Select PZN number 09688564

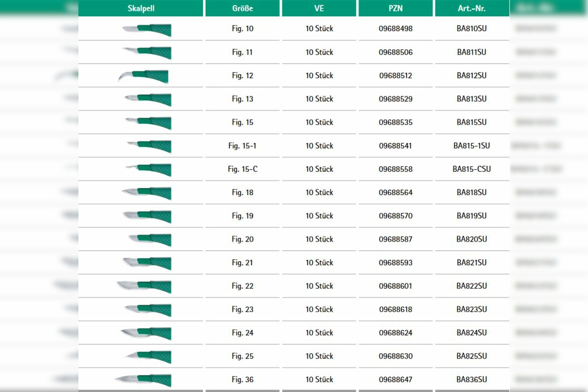point(396,192)
